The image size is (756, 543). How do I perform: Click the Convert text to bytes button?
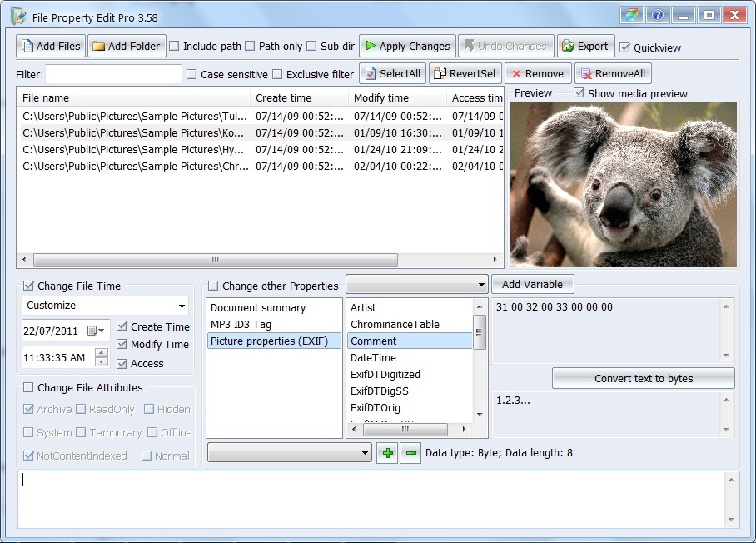coord(643,378)
